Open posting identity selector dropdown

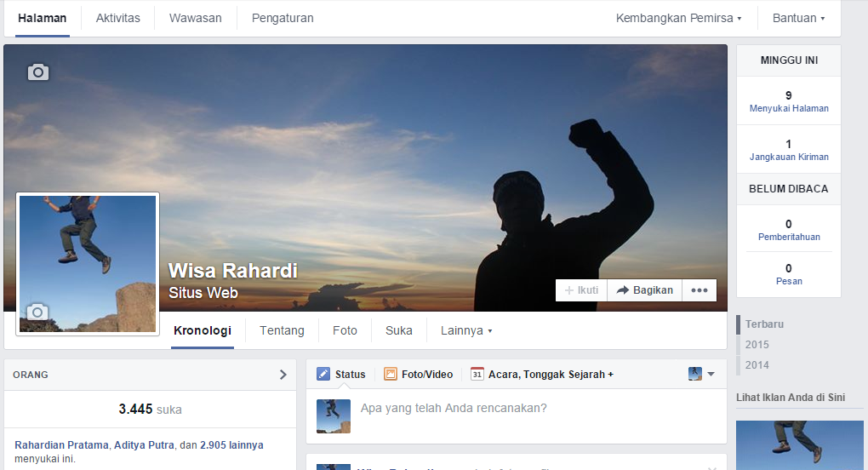click(x=701, y=374)
